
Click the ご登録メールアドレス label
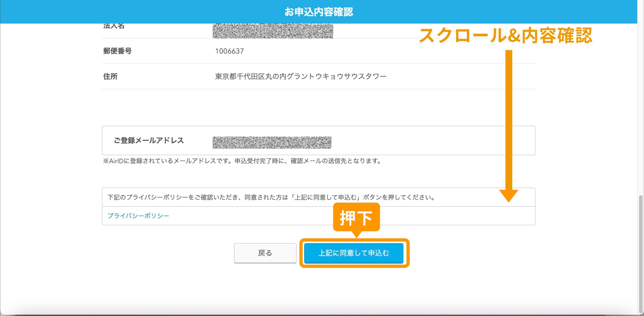coord(149,140)
